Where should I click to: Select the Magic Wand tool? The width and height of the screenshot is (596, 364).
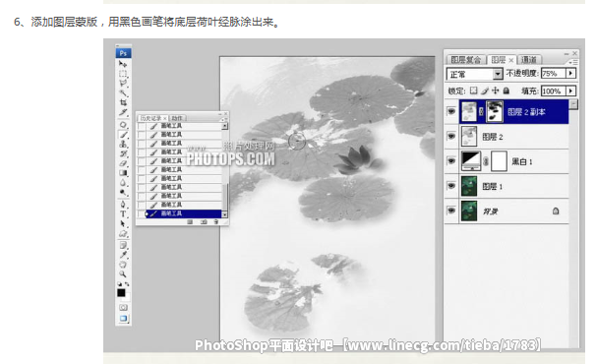pos(123,92)
